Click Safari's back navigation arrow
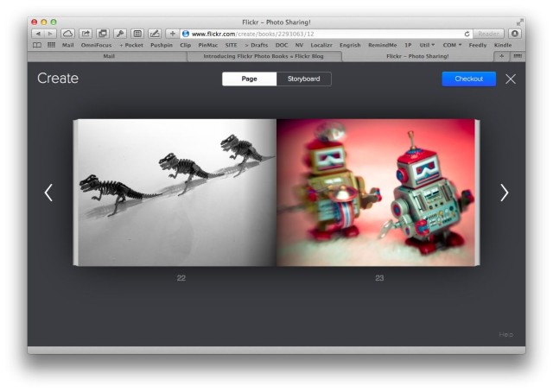The height and width of the screenshot is (392, 553). 37,33
